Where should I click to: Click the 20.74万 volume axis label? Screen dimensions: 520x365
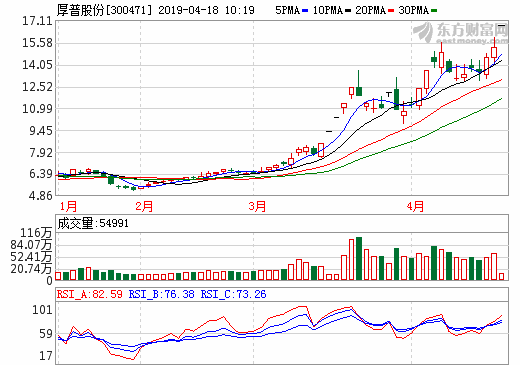[31, 269]
